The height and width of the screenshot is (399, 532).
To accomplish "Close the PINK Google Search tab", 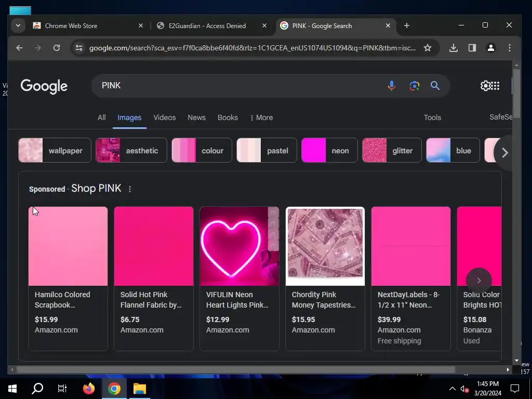I will tap(388, 25).
